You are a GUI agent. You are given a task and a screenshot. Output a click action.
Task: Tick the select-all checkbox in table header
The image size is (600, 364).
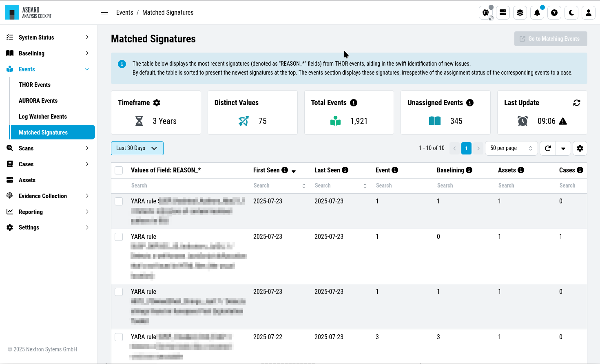[x=119, y=170]
